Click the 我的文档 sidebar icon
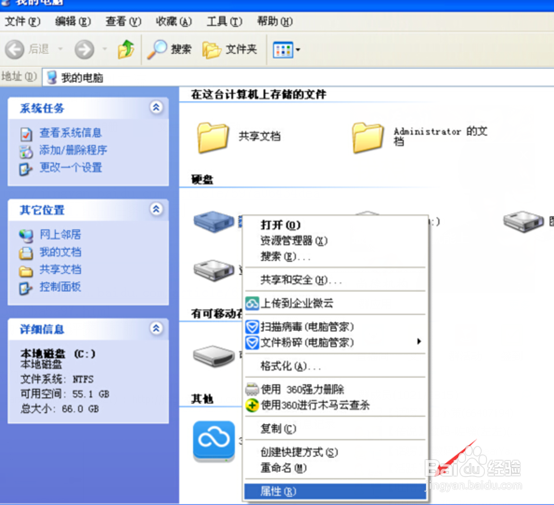The height and width of the screenshot is (505, 554). tap(26, 253)
